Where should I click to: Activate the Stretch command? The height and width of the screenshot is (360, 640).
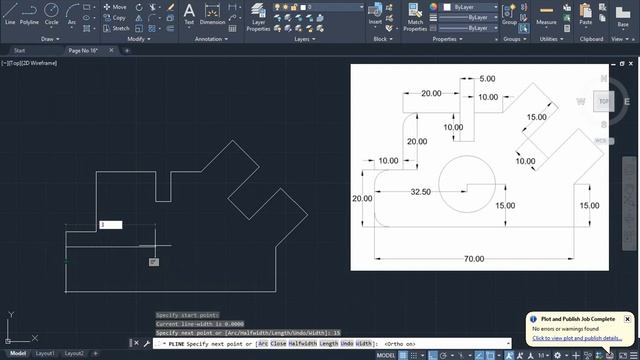coord(116,29)
